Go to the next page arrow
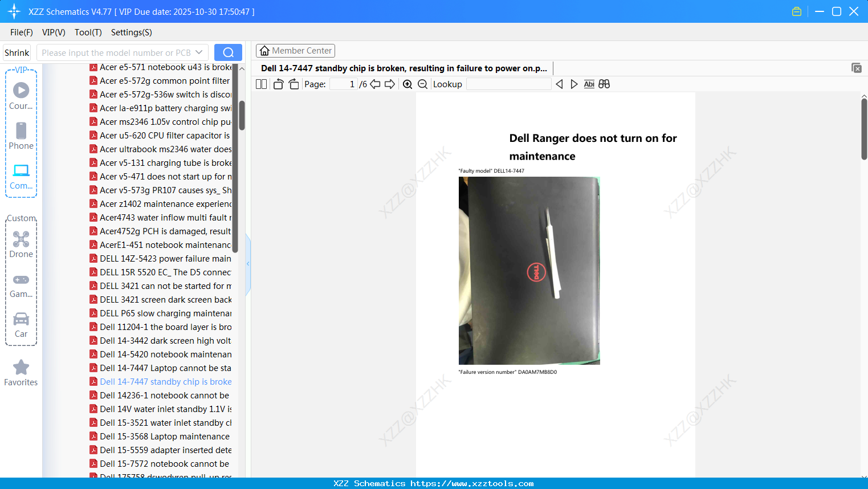Screen dimensions: 868x489 390,84
